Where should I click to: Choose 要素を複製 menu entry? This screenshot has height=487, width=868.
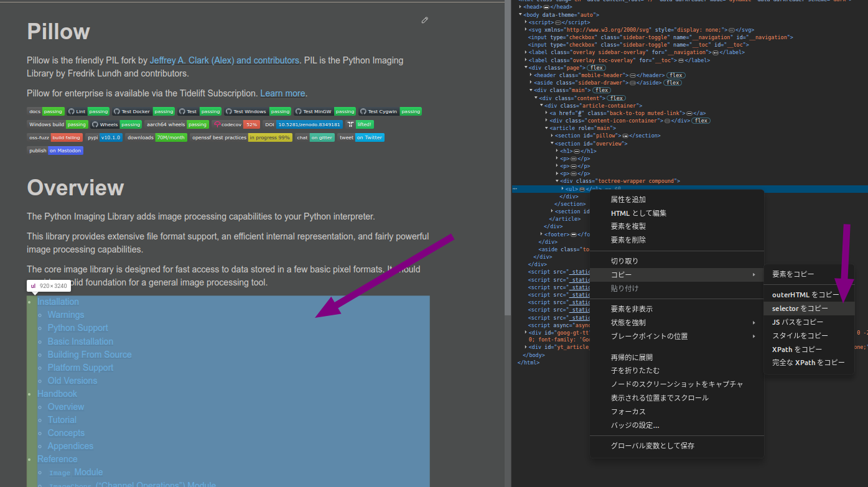(x=677, y=226)
